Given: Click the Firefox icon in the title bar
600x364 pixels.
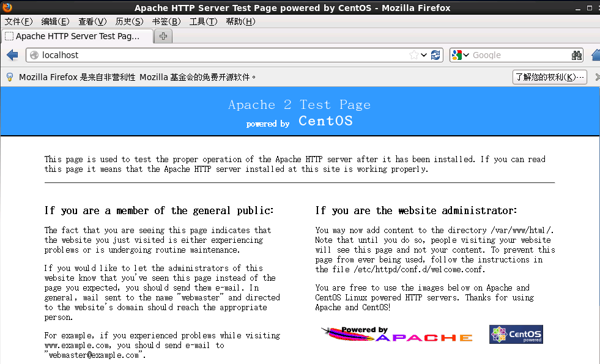Looking at the screenshot, I should tap(7, 7).
